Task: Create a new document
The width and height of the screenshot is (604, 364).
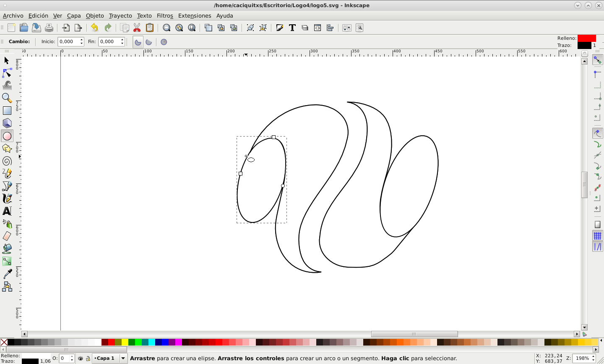Action: tap(11, 28)
